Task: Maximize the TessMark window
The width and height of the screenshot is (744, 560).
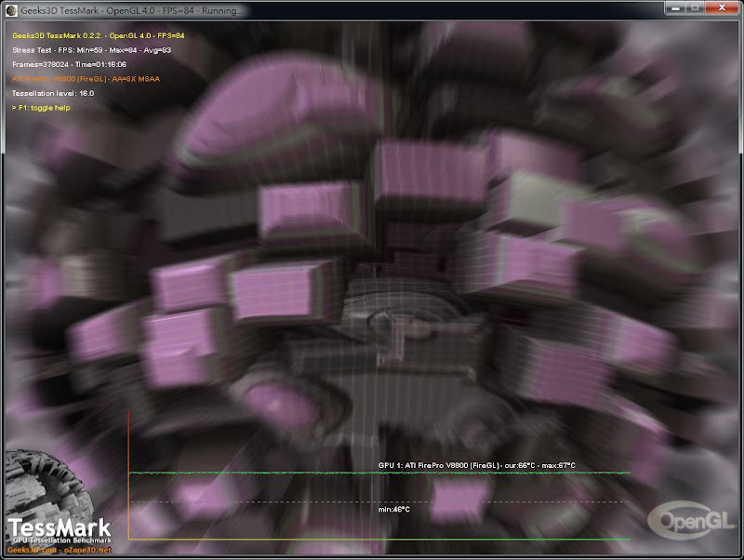Action: click(x=695, y=7)
